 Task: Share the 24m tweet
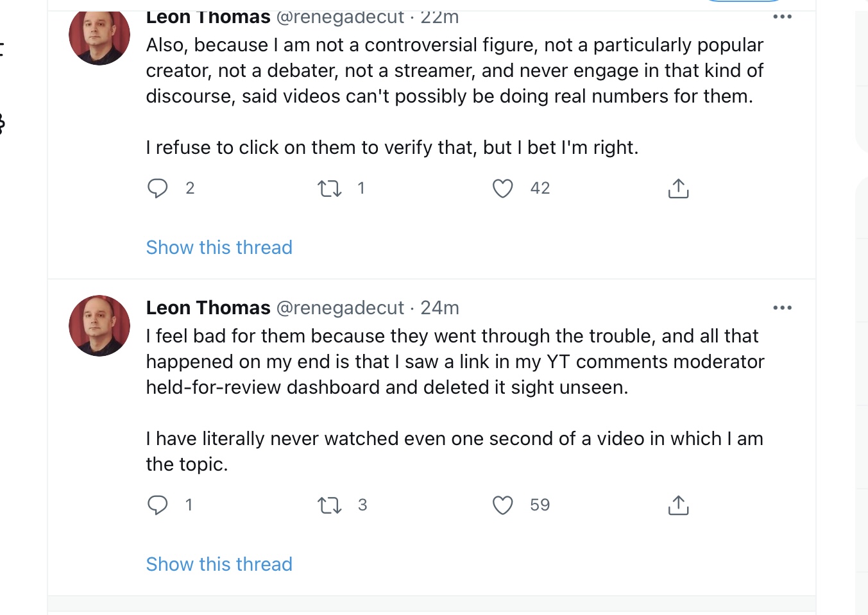678,505
